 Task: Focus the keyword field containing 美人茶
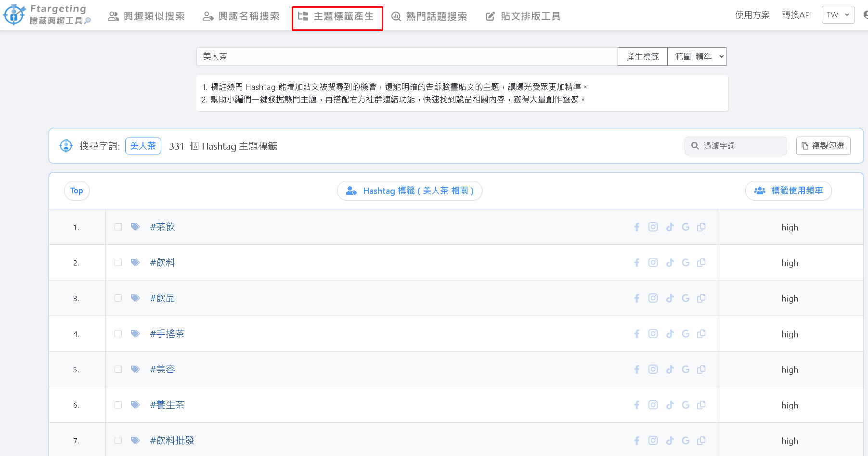click(407, 57)
